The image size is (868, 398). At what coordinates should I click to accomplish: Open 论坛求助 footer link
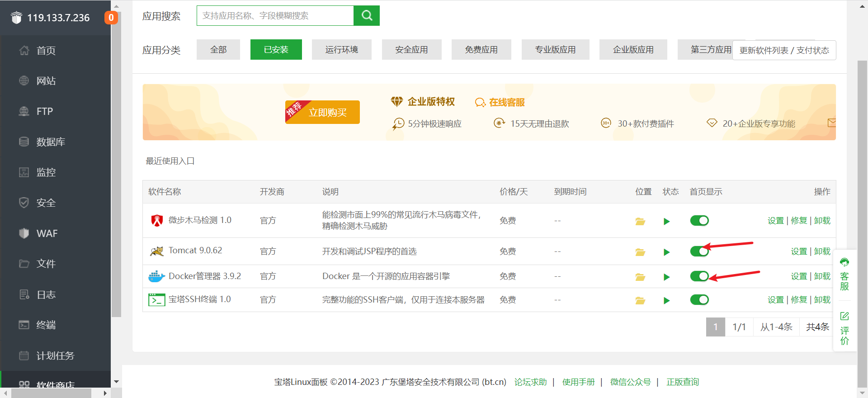tap(531, 382)
